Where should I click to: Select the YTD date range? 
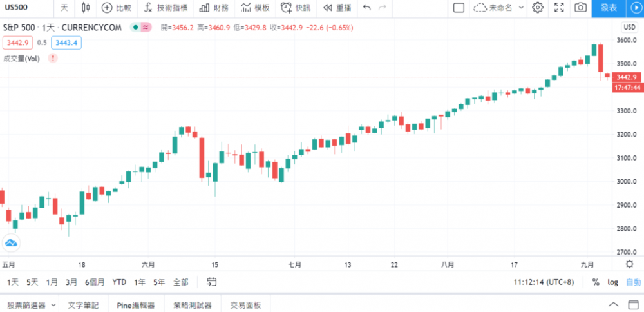[119, 282]
